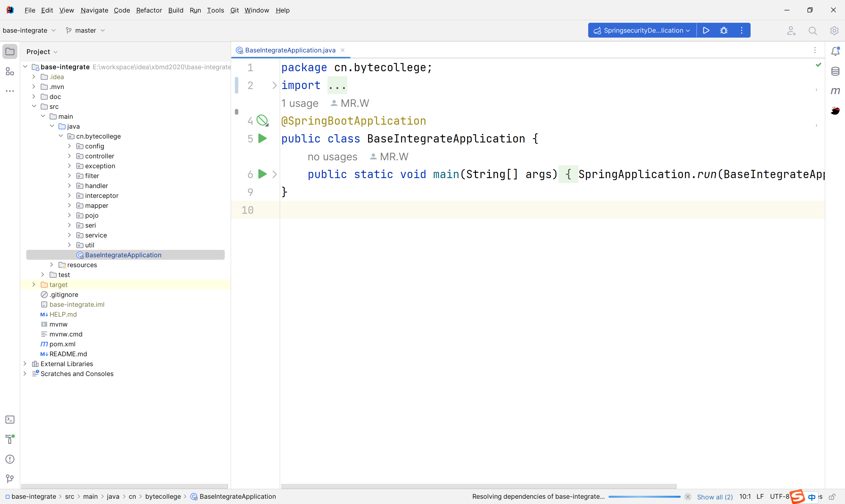Select mvnw.cmd file in tree
This screenshot has width=845, height=504.
tap(66, 334)
